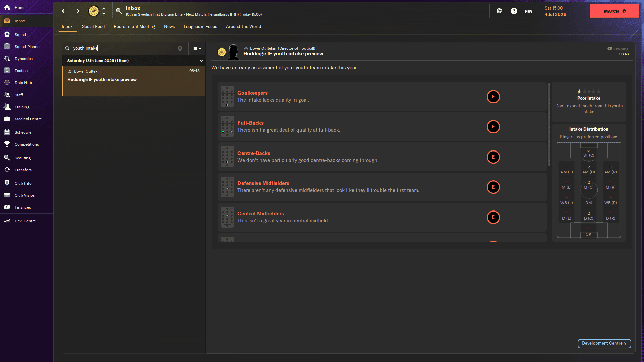Click Poor Intake star rating
Screen dimensions: 644x362
589,91
